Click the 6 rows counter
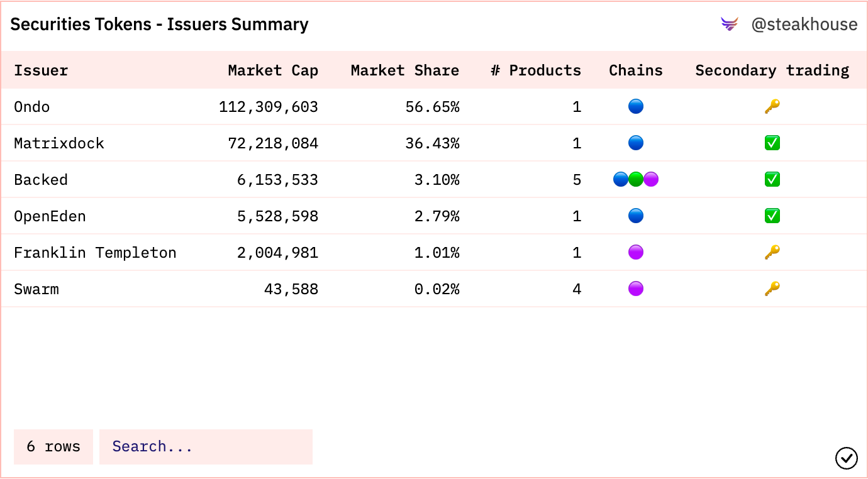The image size is (868, 479). [53, 447]
